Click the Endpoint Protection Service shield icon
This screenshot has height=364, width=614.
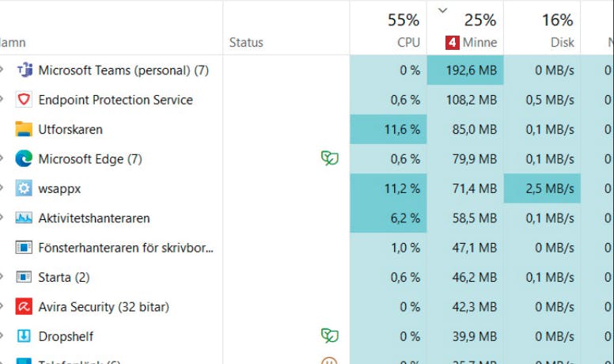coord(24,100)
